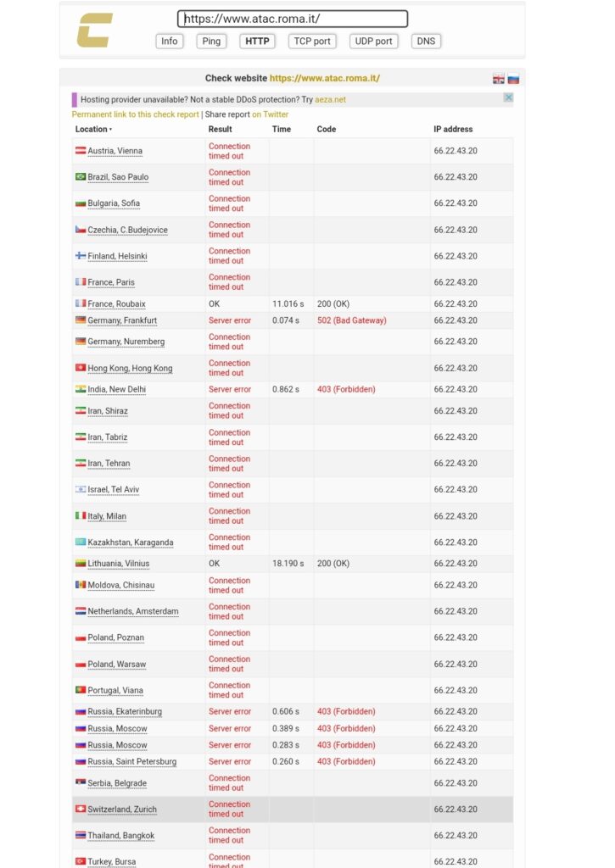Select the Ping check tab
This screenshot has height=868, width=615.
pyautogui.click(x=211, y=41)
